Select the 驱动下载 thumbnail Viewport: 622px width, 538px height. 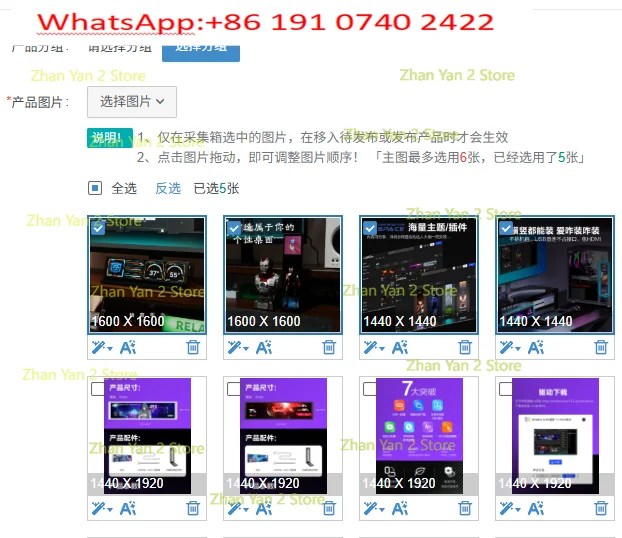pyautogui.click(x=555, y=436)
